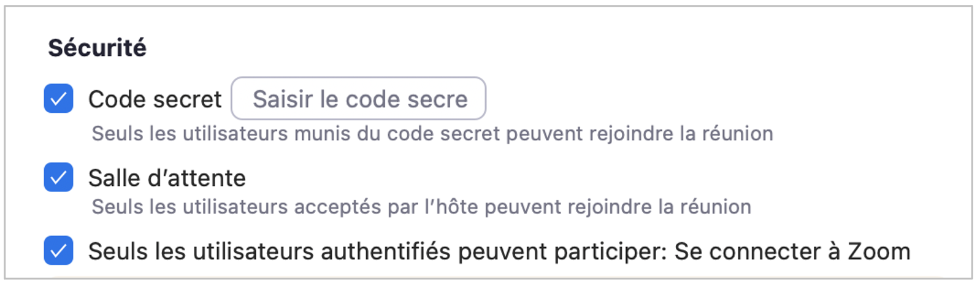Viewport: 980px width, 287px height.
Task: Click the Saisir le code secret field
Action: coord(359,99)
